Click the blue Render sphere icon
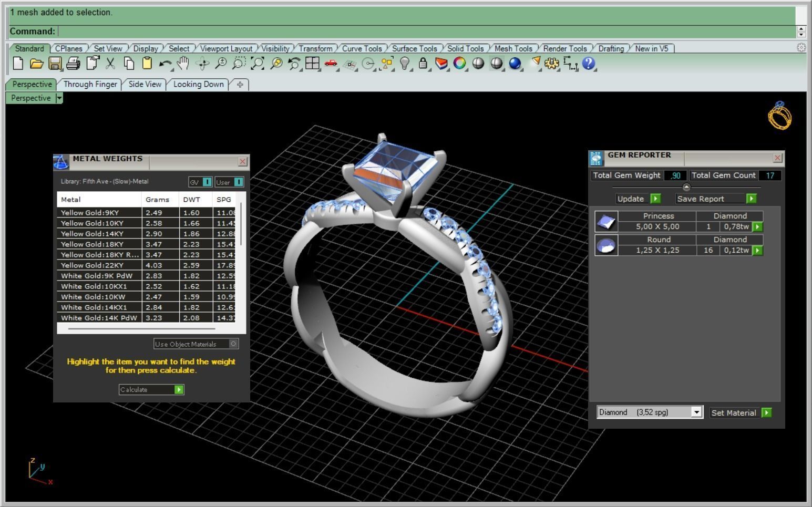This screenshot has width=812, height=507. [515, 64]
